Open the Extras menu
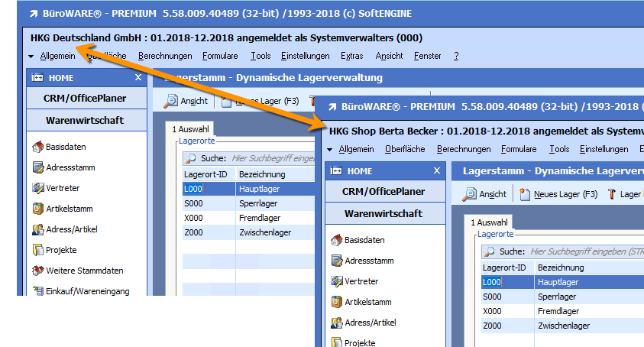Image resolution: width=644 pixels, height=347 pixels. (351, 56)
